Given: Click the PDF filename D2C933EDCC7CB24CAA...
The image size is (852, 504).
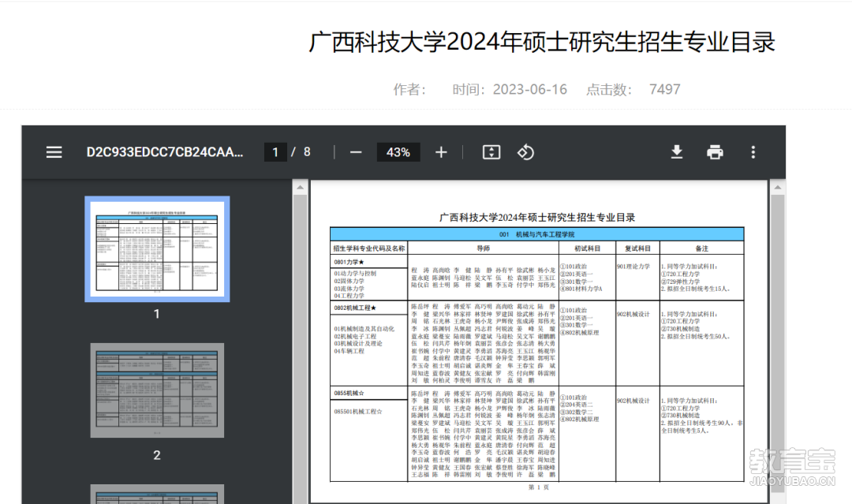Looking at the screenshot, I should pos(165,152).
